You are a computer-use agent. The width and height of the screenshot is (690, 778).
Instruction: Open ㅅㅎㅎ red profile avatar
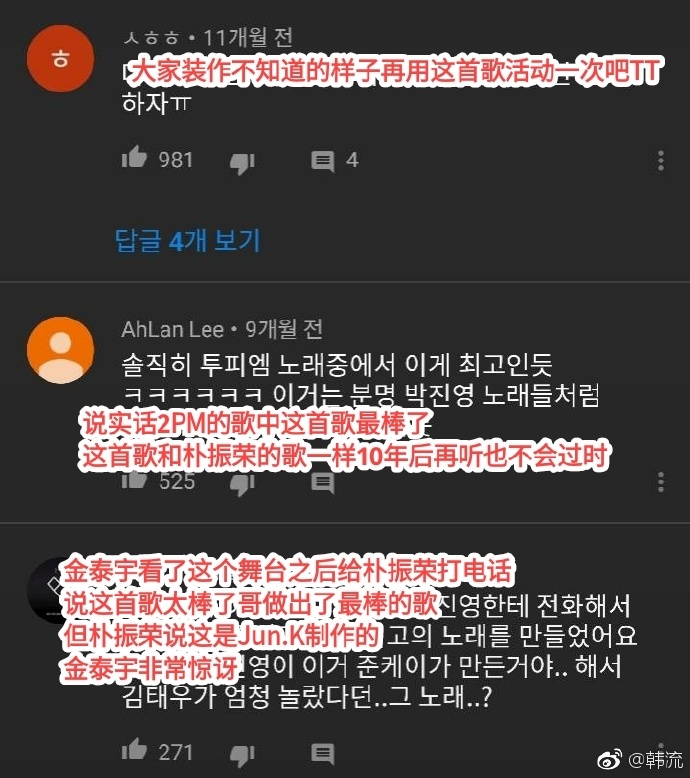coord(61,59)
